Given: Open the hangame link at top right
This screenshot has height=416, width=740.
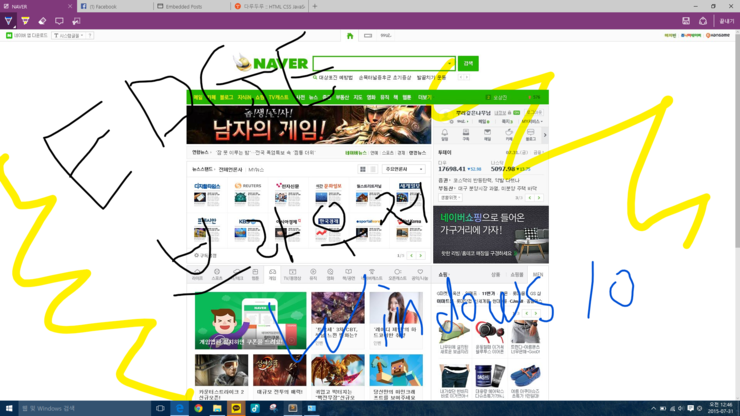Looking at the screenshot, I should tap(717, 35).
